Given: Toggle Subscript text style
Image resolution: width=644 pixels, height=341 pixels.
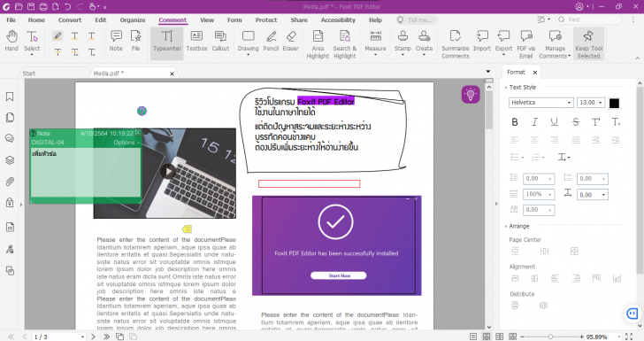Looking at the screenshot, I should 616,121.
